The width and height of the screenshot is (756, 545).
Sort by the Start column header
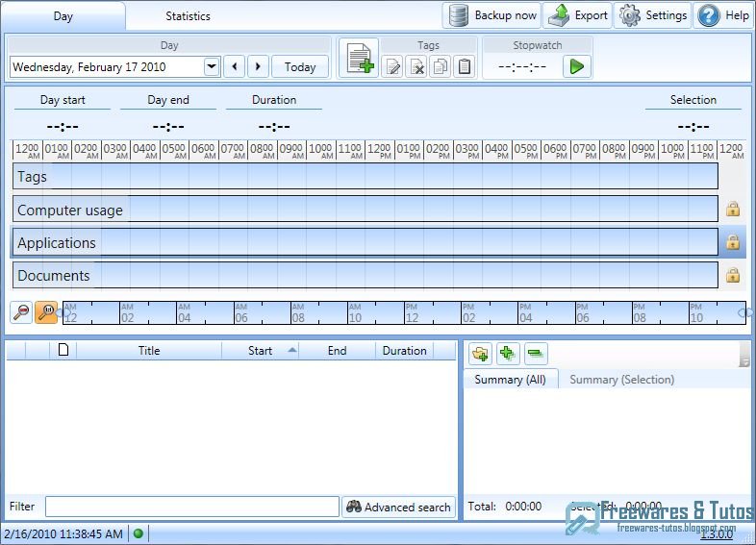pos(261,351)
